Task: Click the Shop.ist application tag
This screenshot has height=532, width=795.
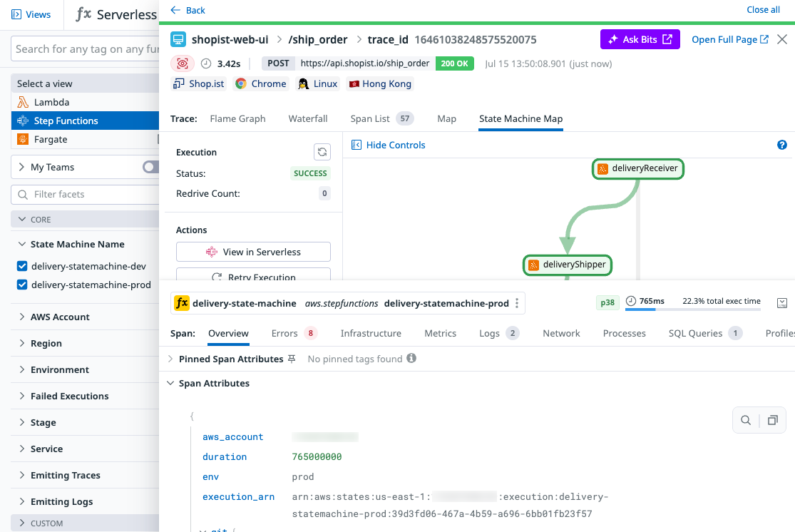Action: click(199, 83)
